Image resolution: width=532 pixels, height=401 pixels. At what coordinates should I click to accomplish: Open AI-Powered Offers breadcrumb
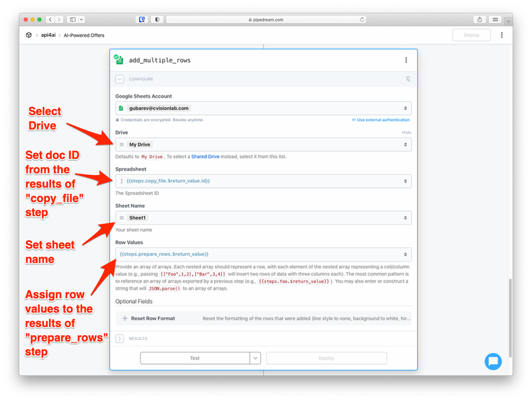point(84,35)
